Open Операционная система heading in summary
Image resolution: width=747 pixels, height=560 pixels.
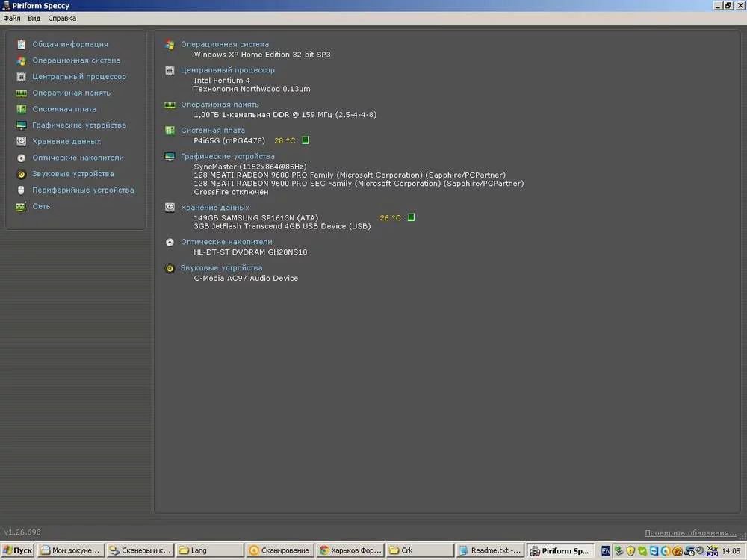[x=225, y=44]
